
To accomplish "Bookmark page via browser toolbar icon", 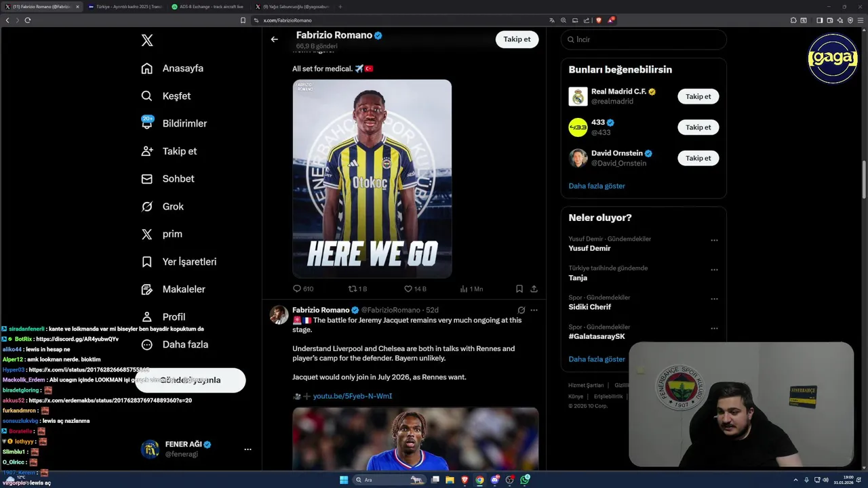I will (x=243, y=20).
